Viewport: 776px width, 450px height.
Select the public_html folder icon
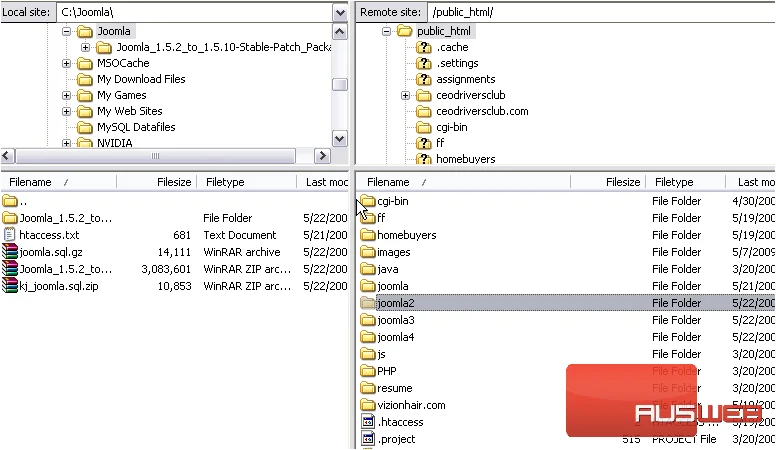(x=404, y=31)
